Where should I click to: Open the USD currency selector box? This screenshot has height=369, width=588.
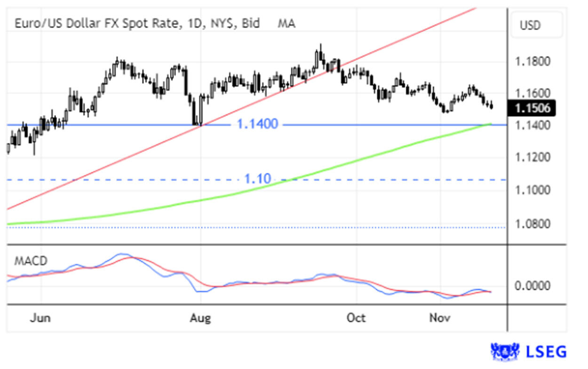(536, 25)
